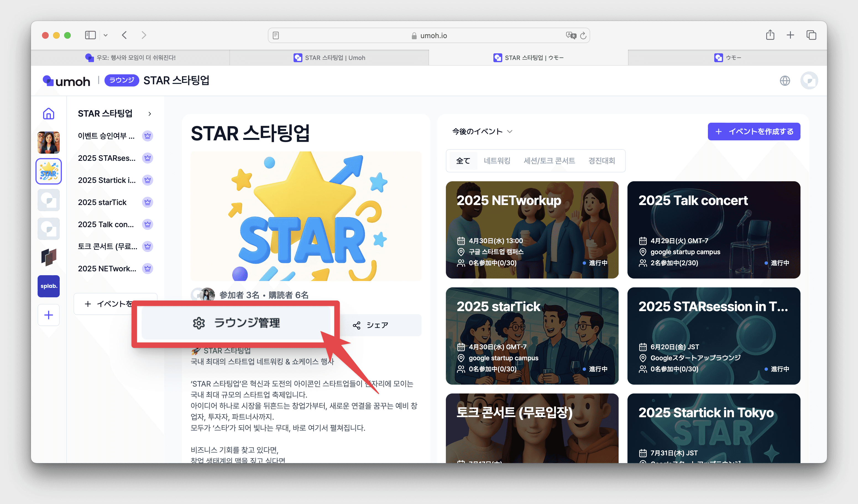This screenshot has width=858, height=504.
Task: Click the home icon in left sidebar
Action: point(49,114)
